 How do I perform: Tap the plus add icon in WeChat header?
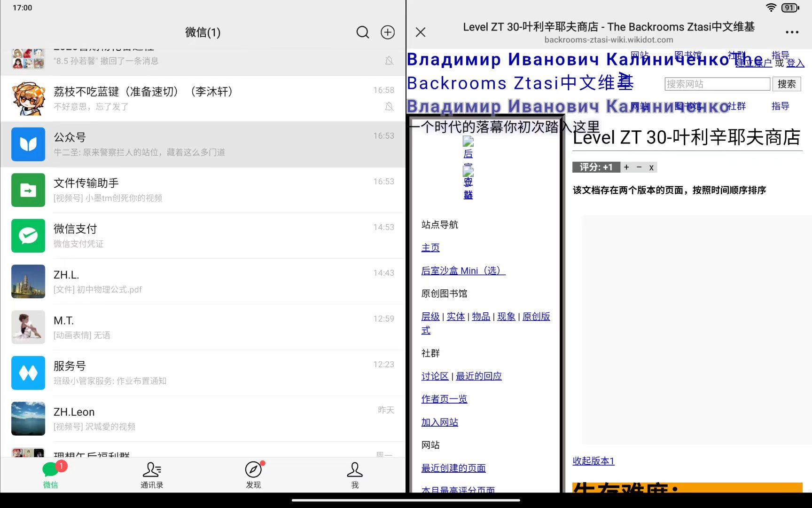(388, 32)
